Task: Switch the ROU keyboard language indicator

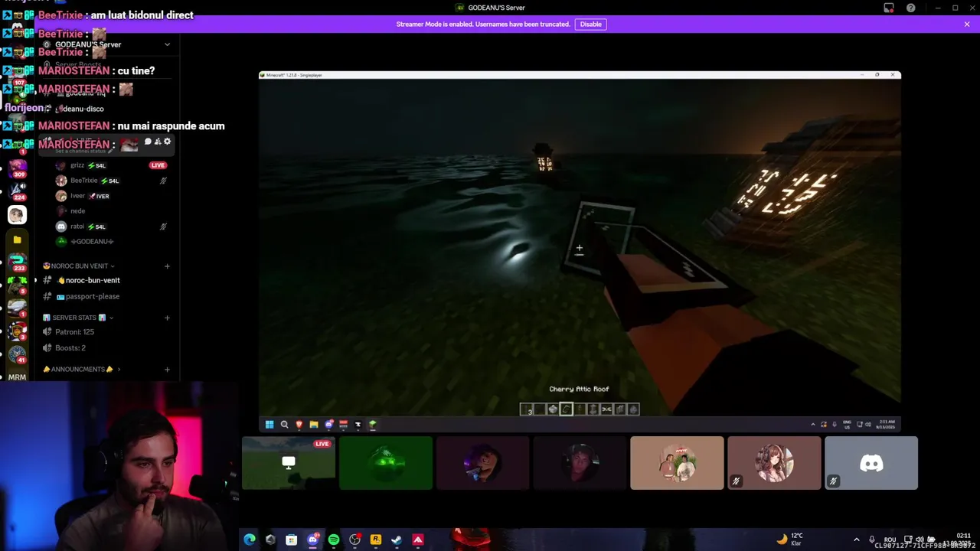Action: 890,540
